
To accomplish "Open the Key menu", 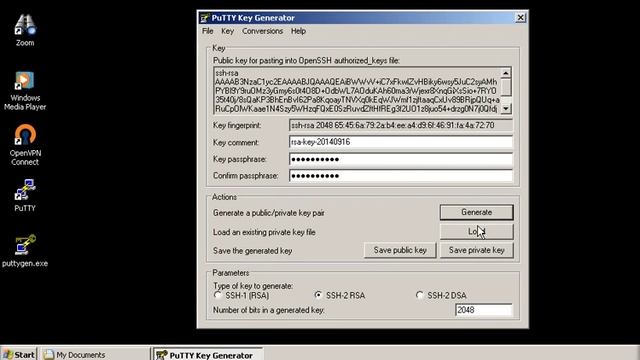I will (x=227, y=31).
